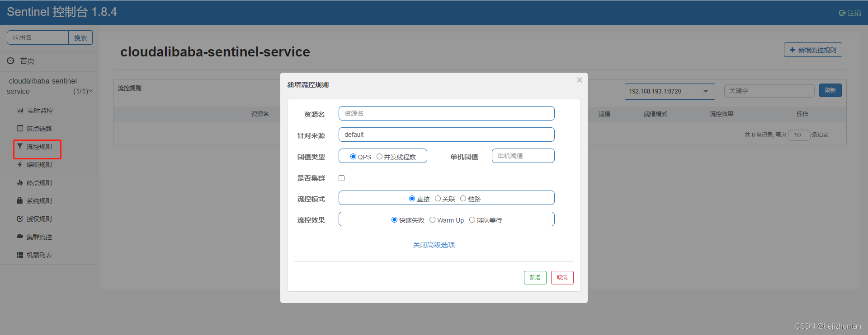The width and height of the screenshot is (868, 335).
Task: Select 快速失败 flow control effect
Action: 394,220
